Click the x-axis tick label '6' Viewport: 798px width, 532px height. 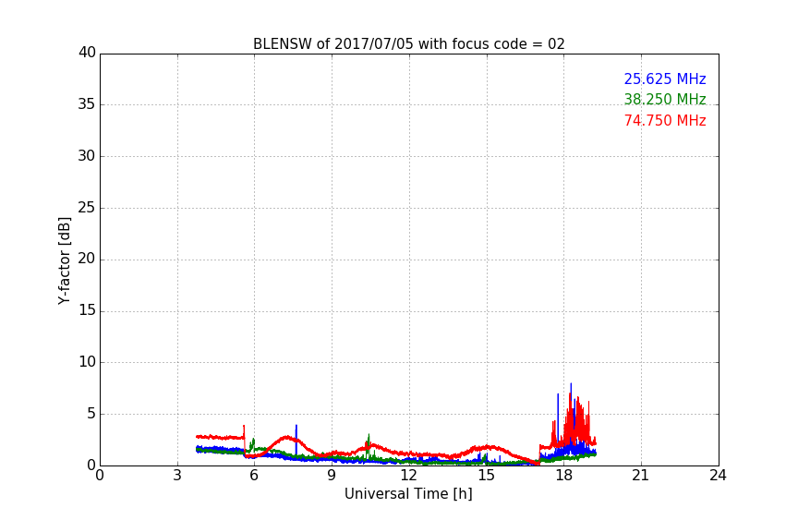coord(255,476)
